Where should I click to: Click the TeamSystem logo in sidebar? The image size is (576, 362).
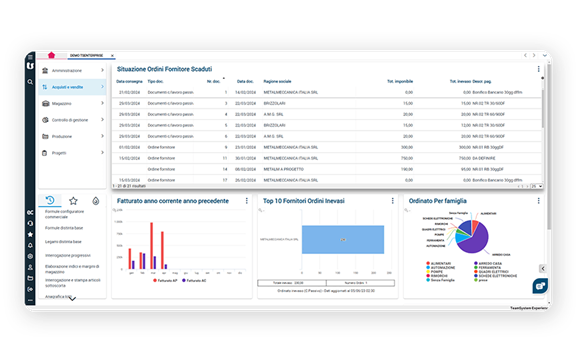30,66
